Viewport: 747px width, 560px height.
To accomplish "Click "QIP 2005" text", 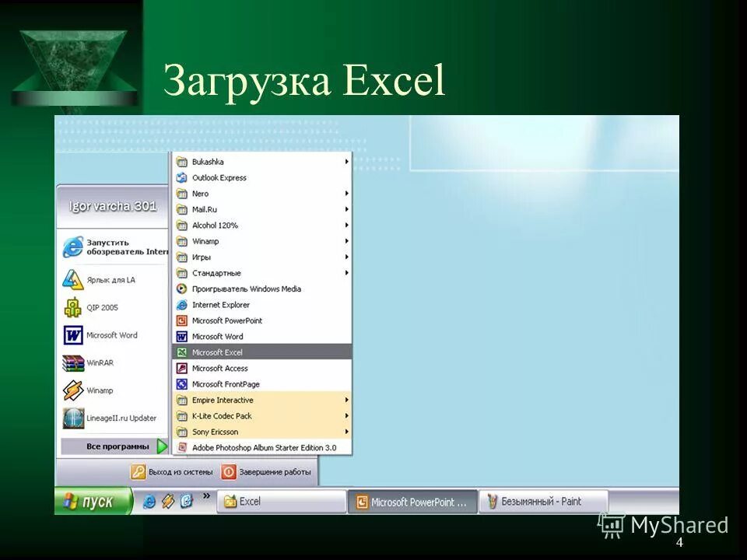I will 102,308.
